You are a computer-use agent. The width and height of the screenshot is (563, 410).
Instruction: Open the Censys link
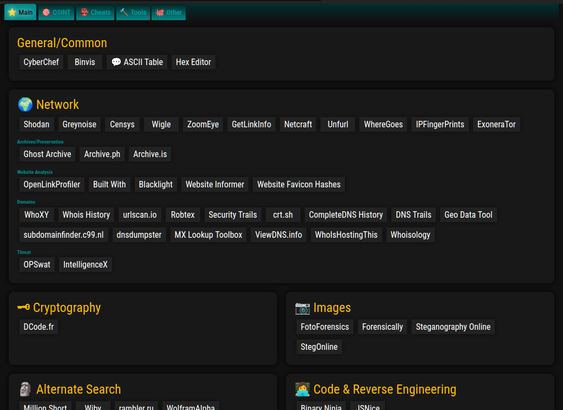[122, 124]
